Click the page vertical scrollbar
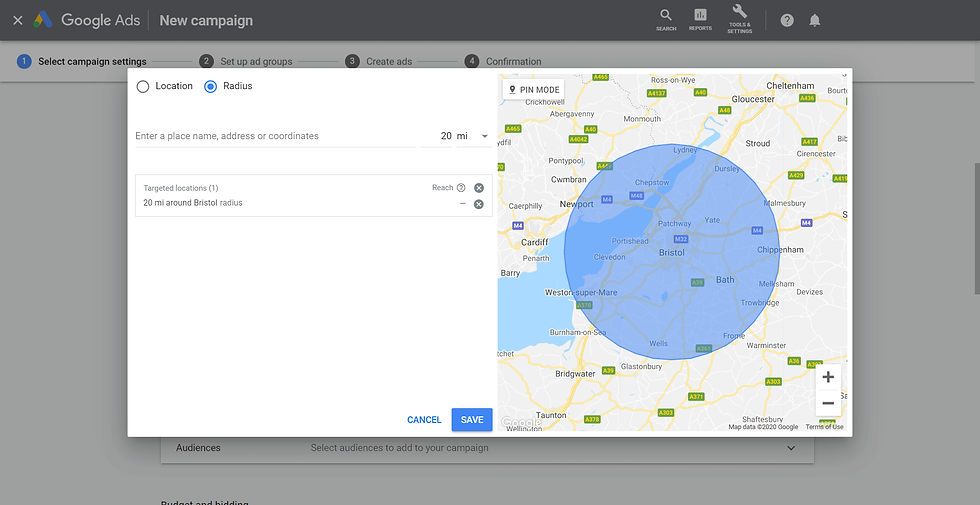The height and width of the screenshot is (505, 980). pyautogui.click(x=976, y=229)
